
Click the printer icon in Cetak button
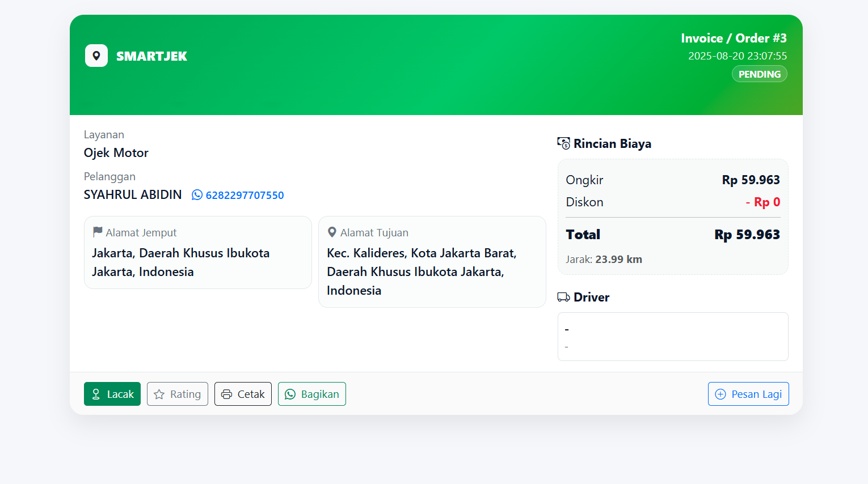[x=227, y=394]
